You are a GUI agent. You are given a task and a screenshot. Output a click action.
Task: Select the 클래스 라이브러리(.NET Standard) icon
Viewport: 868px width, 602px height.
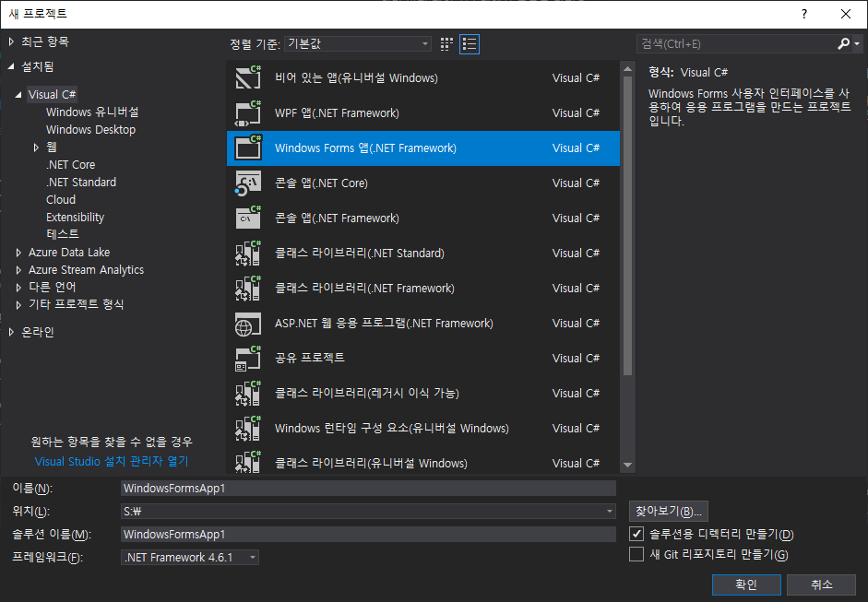click(248, 253)
